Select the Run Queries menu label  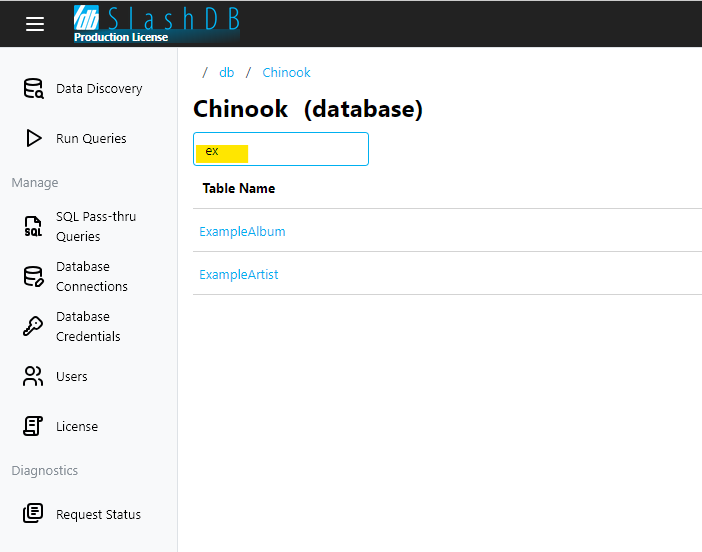91,139
